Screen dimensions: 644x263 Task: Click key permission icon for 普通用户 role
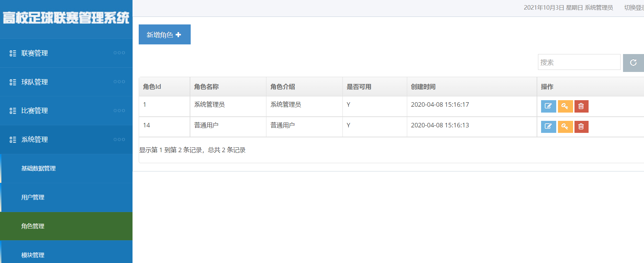tap(565, 127)
